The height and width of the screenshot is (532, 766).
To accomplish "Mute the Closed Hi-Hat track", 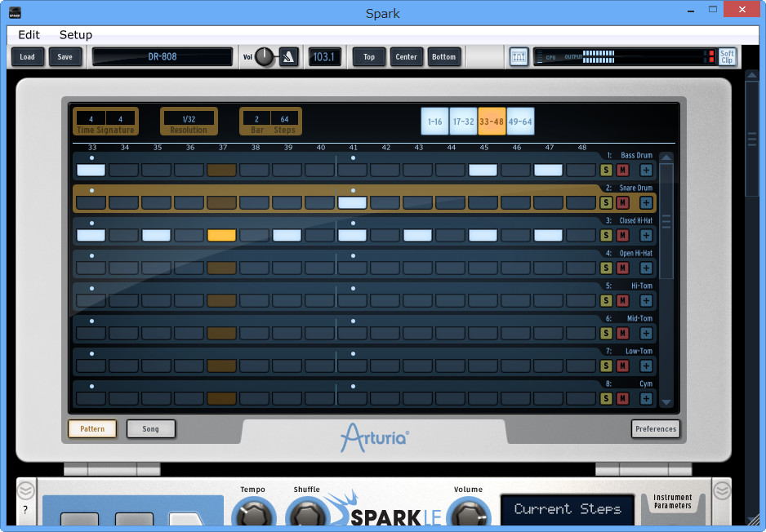I will click(x=622, y=235).
